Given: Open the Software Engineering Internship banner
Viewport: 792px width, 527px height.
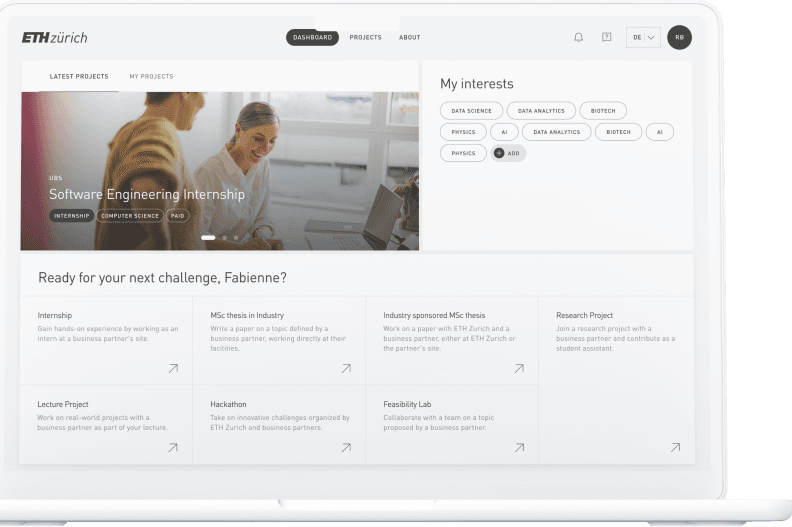Looking at the screenshot, I should [x=146, y=194].
